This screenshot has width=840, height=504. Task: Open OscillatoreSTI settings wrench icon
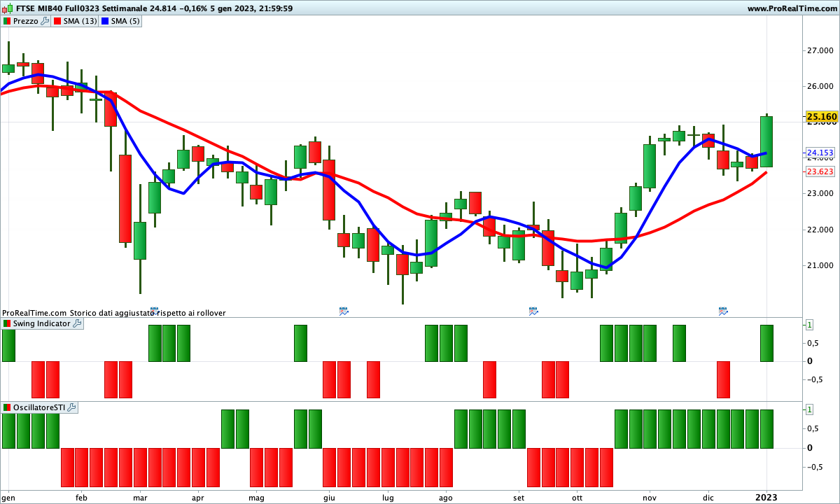click(x=71, y=407)
